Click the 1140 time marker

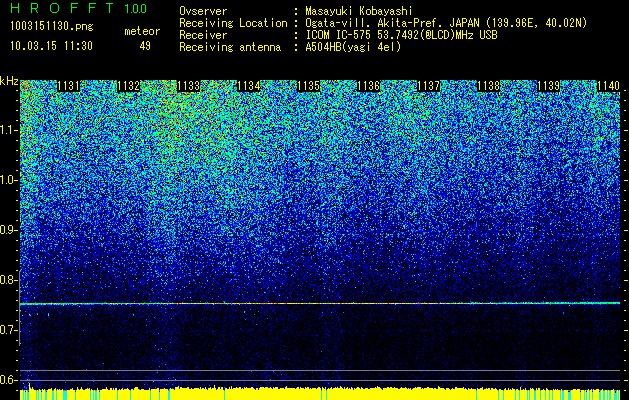pyautogui.click(x=609, y=86)
